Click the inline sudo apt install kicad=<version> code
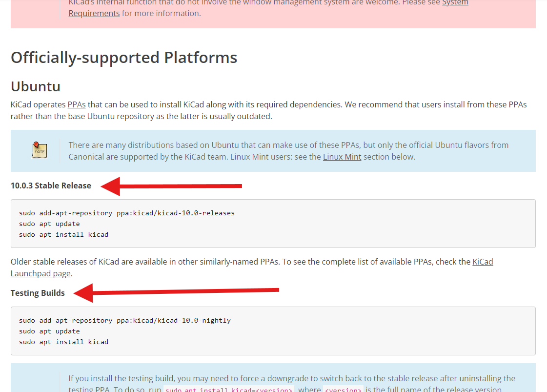This screenshot has height=392, width=547. (x=229, y=389)
